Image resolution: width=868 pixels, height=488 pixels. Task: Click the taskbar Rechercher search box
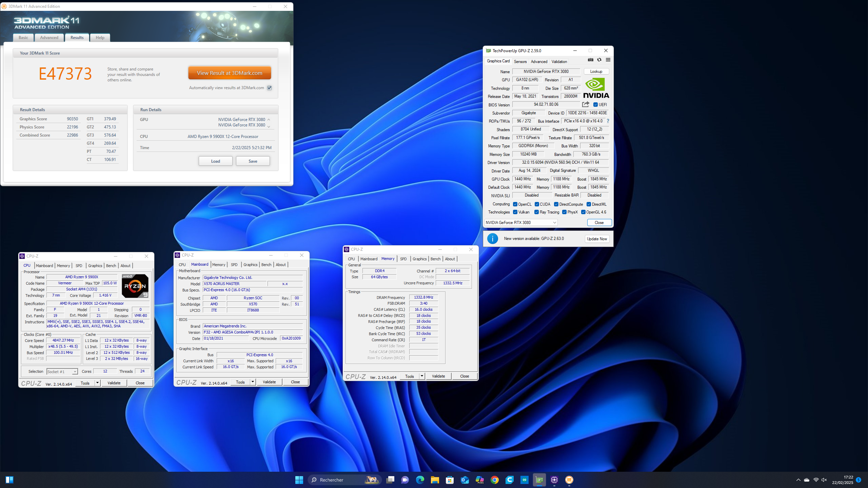click(344, 480)
